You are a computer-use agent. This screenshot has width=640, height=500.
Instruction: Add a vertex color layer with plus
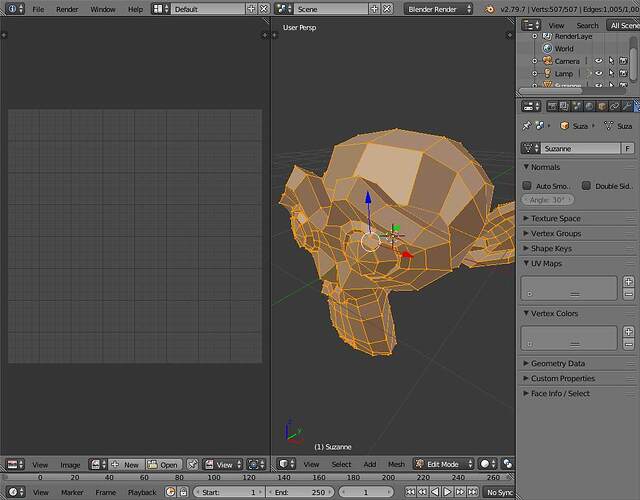coord(629,331)
